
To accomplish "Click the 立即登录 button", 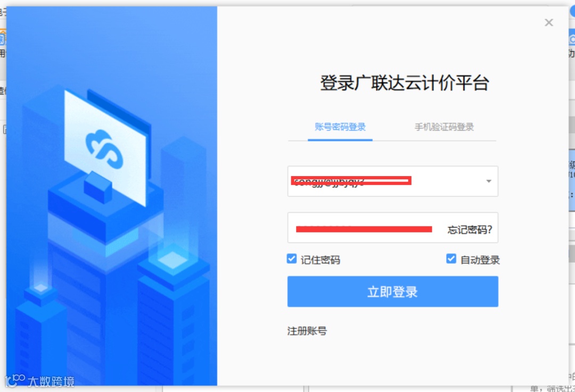I will [x=392, y=291].
